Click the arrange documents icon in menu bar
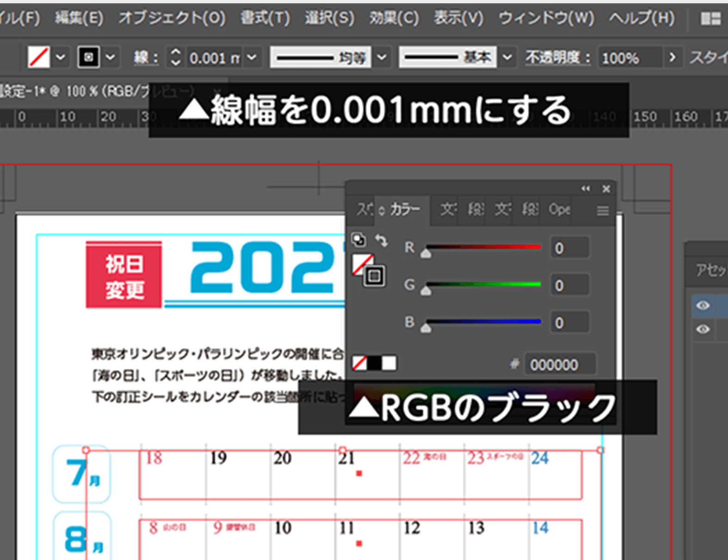 click(x=710, y=18)
